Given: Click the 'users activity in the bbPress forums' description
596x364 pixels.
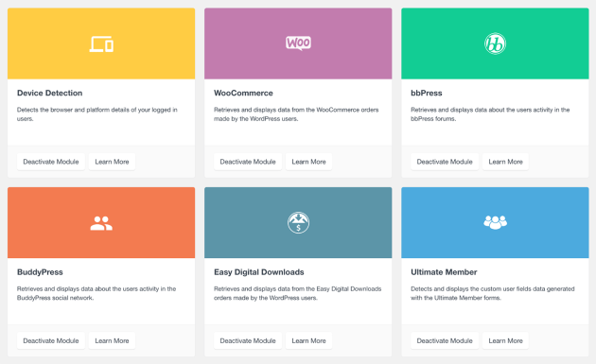Looking at the screenshot, I should 490,114.
